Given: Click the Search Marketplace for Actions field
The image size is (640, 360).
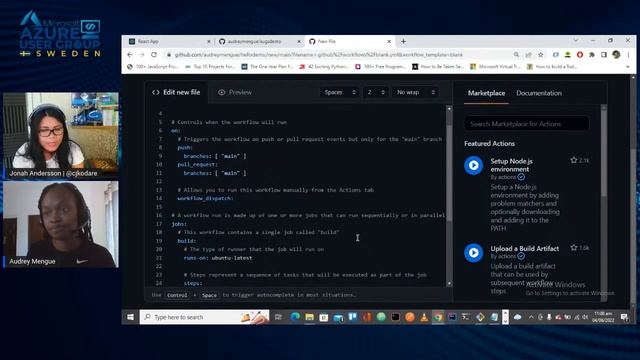Looking at the screenshot, I should pos(527,124).
